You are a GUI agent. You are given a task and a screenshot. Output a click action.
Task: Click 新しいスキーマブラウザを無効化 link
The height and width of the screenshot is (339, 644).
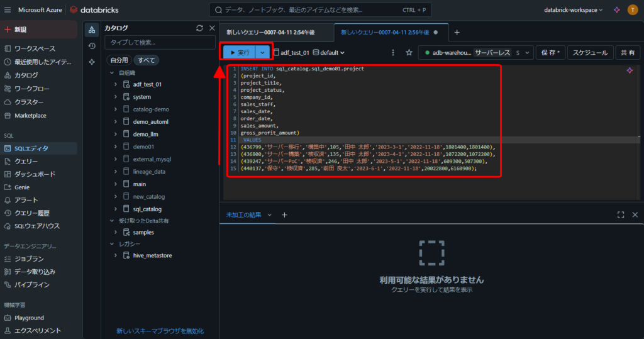[x=160, y=331]
